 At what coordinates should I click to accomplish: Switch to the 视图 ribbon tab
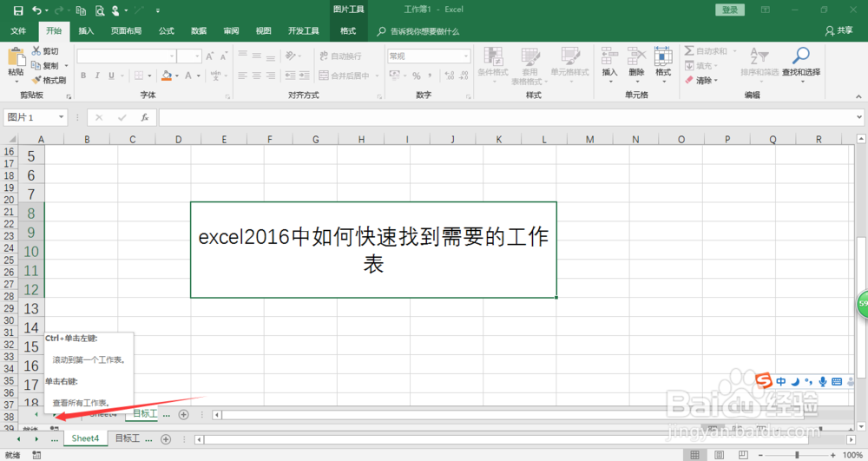(x=263, y=31)
